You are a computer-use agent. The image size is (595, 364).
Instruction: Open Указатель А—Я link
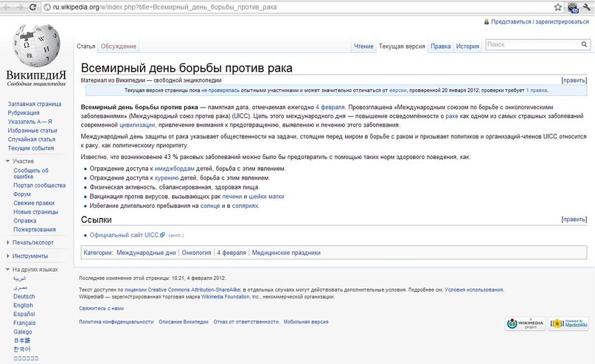pyautogui.click(x=30, y=122)
